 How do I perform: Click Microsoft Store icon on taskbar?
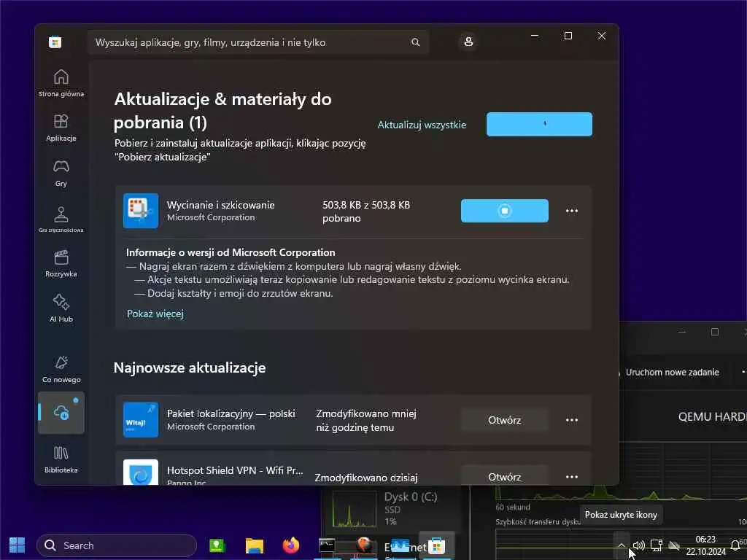tap(436, 545)
